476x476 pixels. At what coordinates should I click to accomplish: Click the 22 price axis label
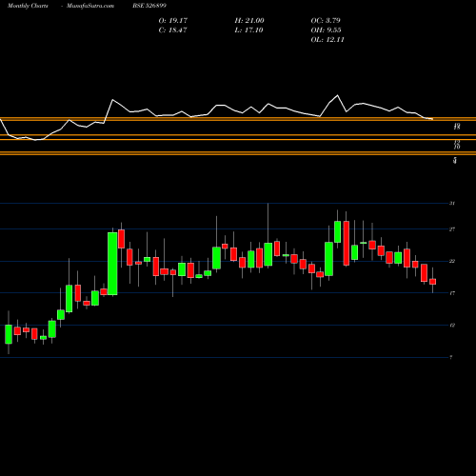click(x=452, y=261)
